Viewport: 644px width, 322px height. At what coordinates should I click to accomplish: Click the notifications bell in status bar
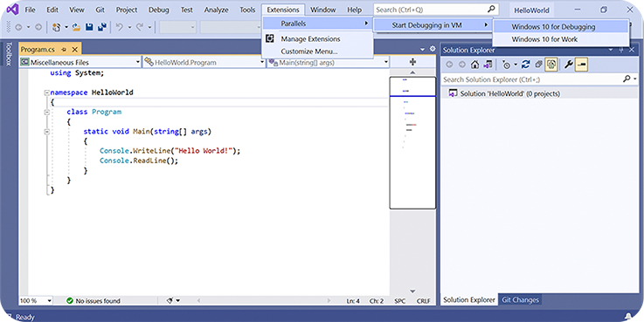pyautogui.click(x=628, y=316)
